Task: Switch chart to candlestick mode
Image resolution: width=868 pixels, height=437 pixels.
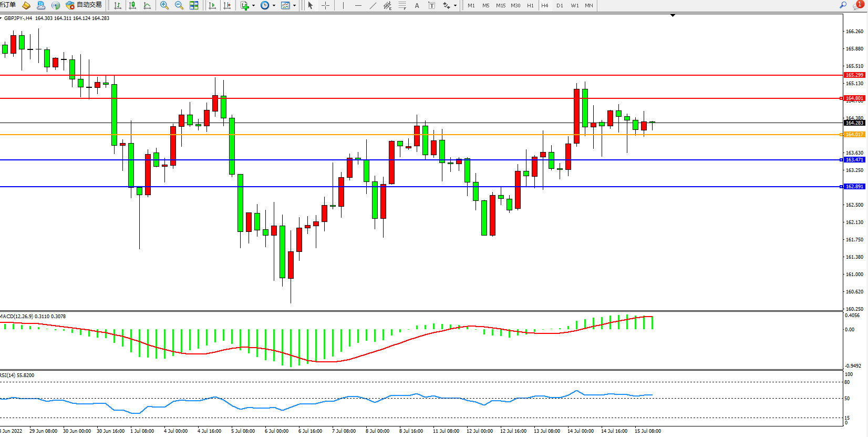Action: 132,5
